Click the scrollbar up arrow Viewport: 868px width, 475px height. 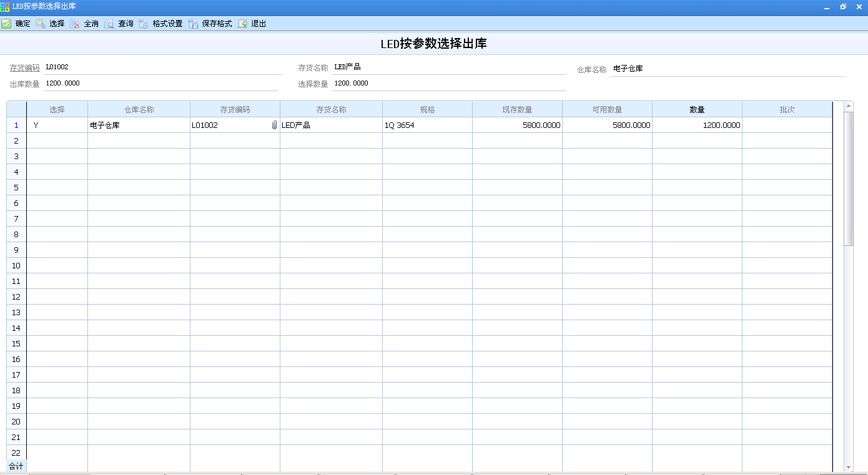[x=849, y=106]
